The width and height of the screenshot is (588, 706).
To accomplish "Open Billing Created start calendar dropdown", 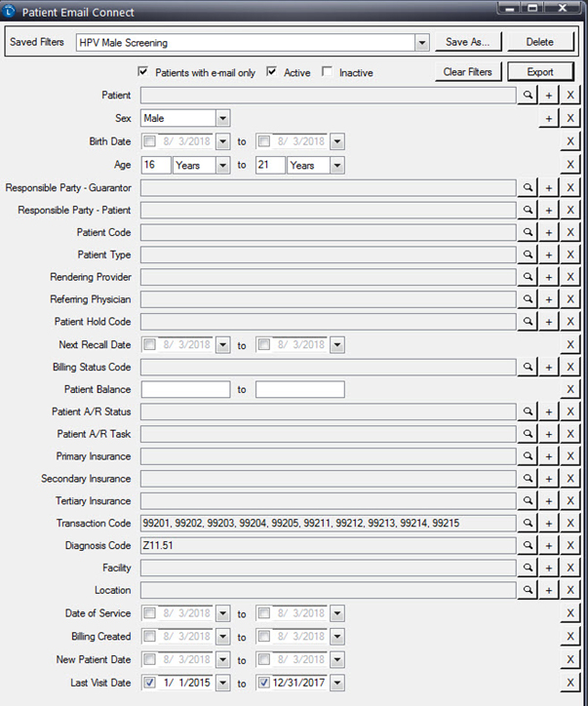I will [x=223, y=637].
